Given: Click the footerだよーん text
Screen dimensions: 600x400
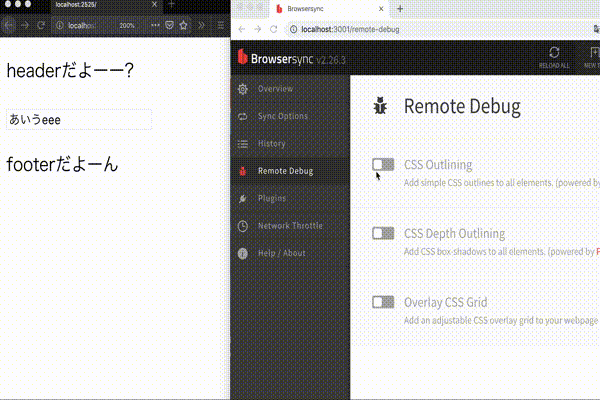Looking at the screenshot, I should tap(62, 164).
